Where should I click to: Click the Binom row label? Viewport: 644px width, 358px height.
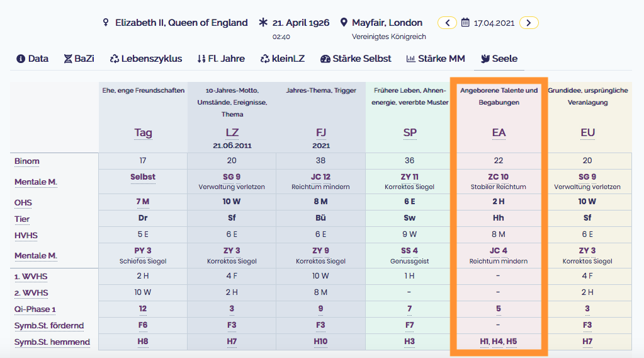(x=26, y=161)
